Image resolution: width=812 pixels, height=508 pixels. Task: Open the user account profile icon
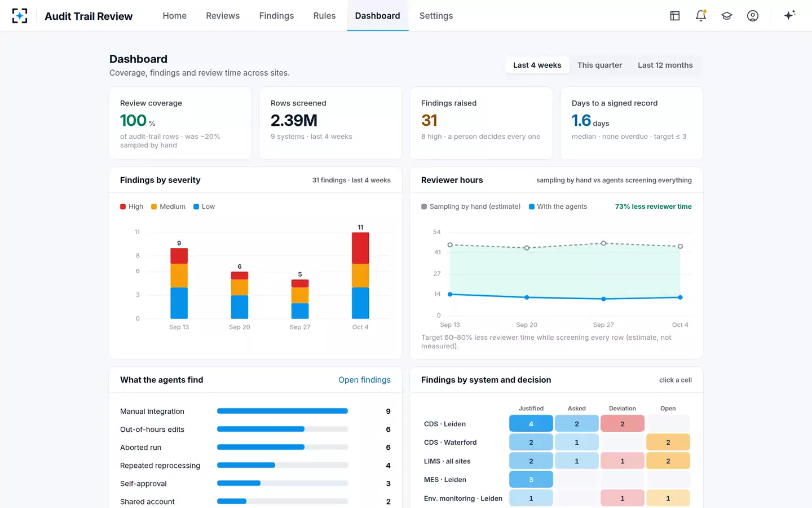(x=753, y=16)
